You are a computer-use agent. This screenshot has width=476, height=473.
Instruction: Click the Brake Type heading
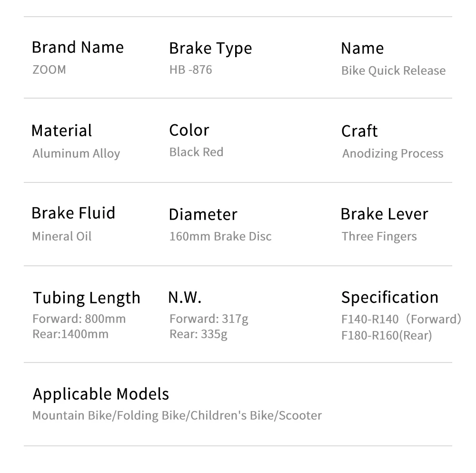click(210, 48)
